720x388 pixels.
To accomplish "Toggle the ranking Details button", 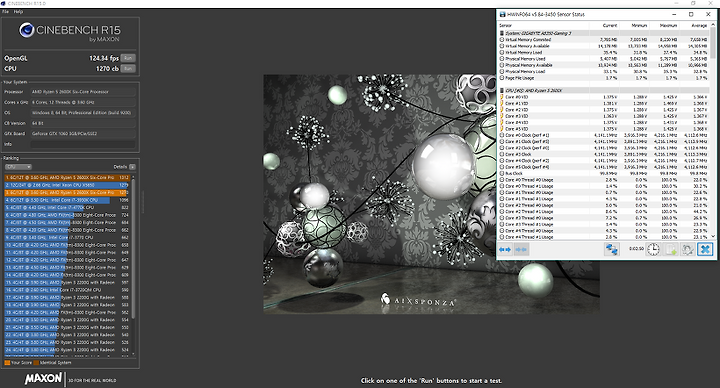I will click(132, 167).
